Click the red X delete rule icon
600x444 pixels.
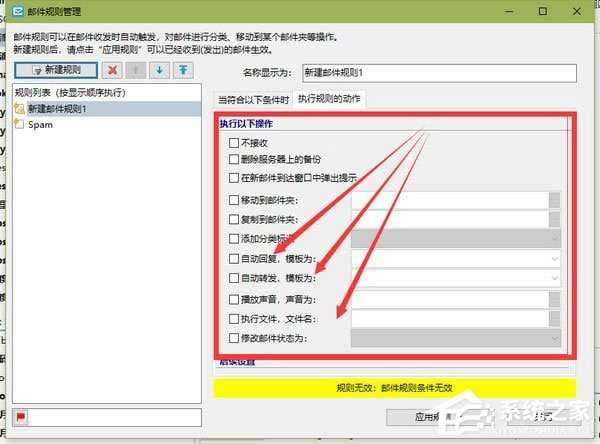(x=114, y=70)
